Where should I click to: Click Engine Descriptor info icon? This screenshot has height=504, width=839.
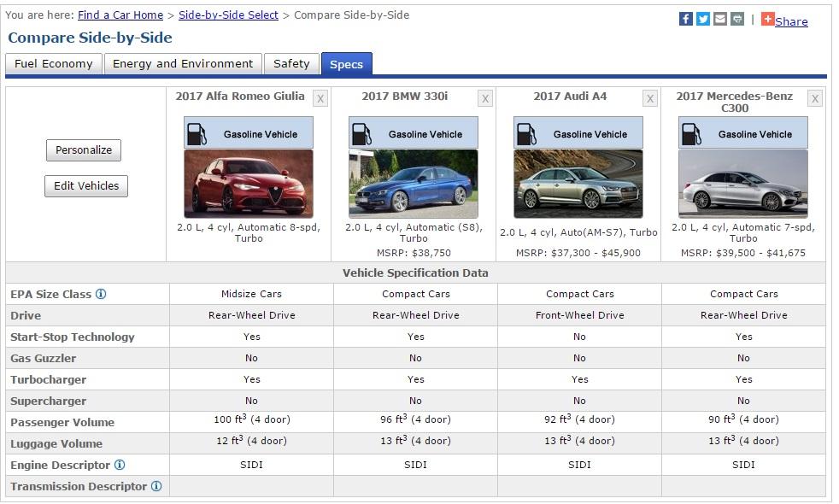click(120, 465)
